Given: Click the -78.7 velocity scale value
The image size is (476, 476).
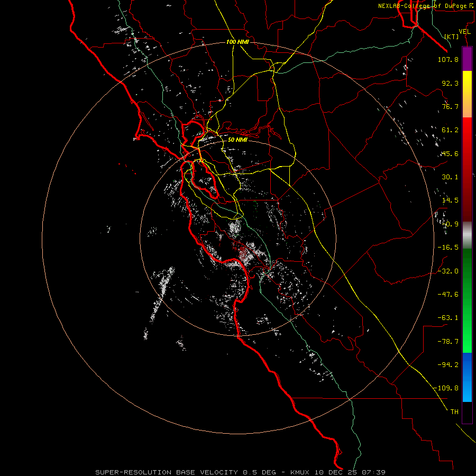Looking at the screenshot, I should (448, 342).
